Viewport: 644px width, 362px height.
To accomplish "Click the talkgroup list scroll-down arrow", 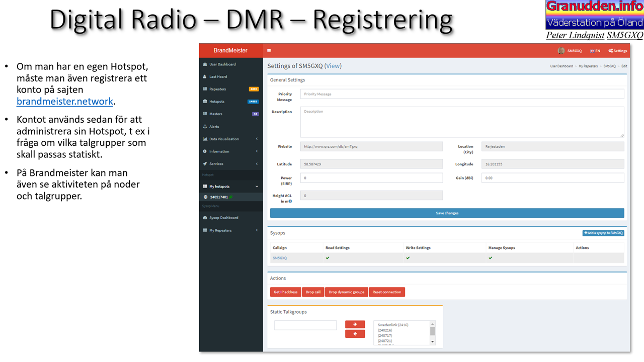I will tap(432, 342).
